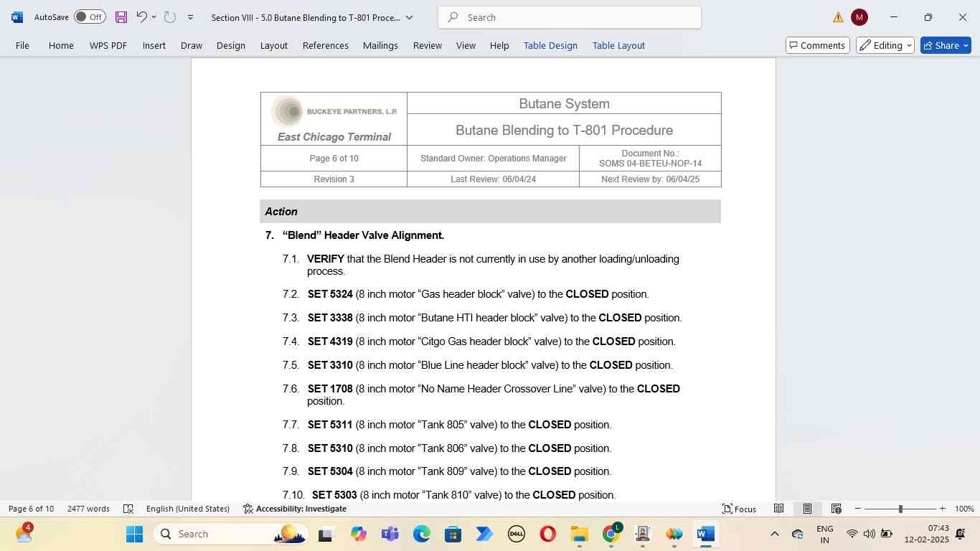
Task: Select the Design tab
Action: click(x=231, y=45)
